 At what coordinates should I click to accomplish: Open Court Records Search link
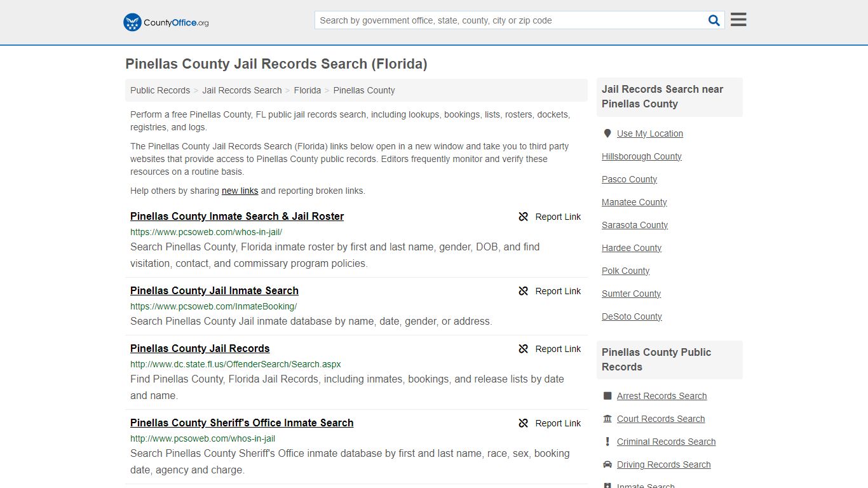[661, 419]
